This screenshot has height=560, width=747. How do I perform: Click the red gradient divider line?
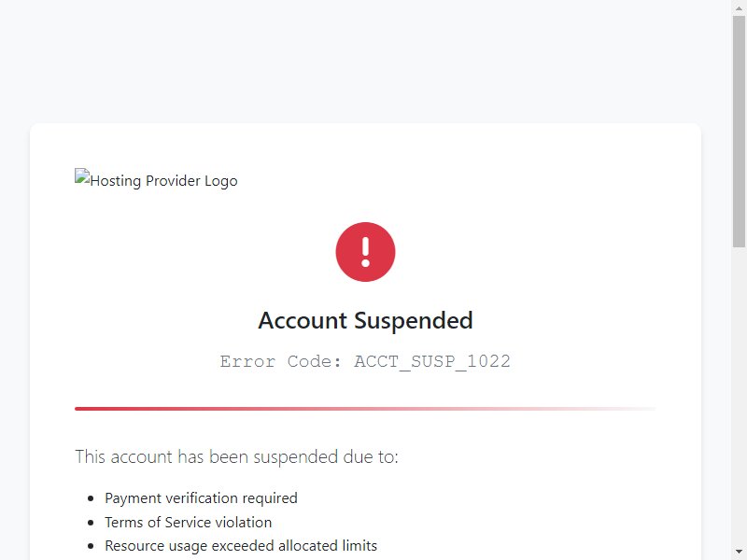[x=365, y=409]
